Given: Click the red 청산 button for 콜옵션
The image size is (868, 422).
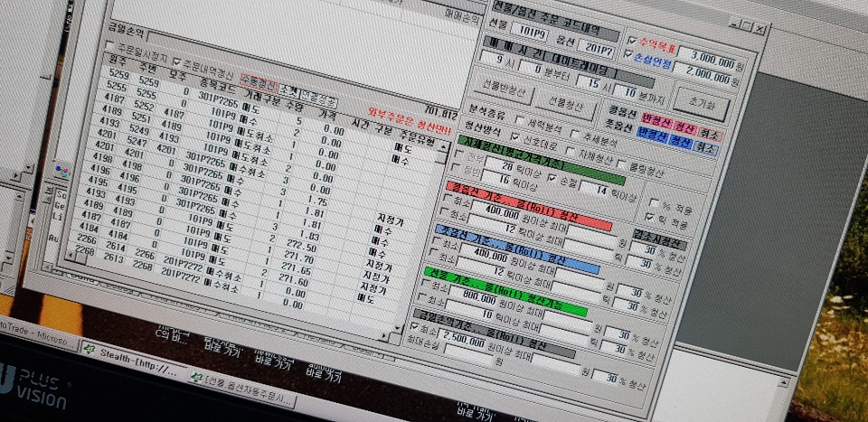Looking at the screenshot, I should [x=685, y=127].
